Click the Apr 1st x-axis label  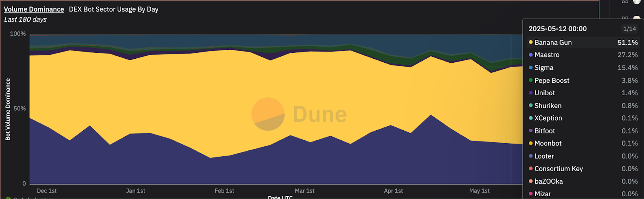[x=393, y=191]
